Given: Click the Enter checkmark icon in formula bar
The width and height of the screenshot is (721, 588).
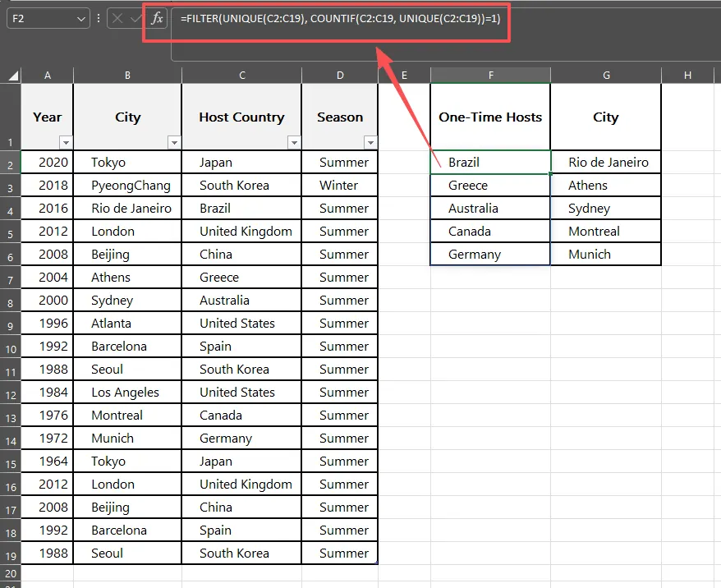Looking at the screenshot, I should [136, 17].
